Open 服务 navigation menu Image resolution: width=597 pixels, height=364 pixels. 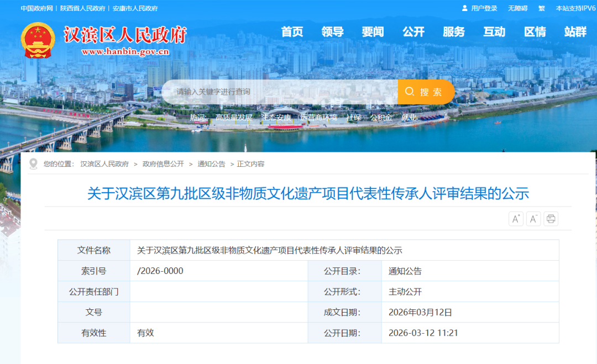[454, 32]
